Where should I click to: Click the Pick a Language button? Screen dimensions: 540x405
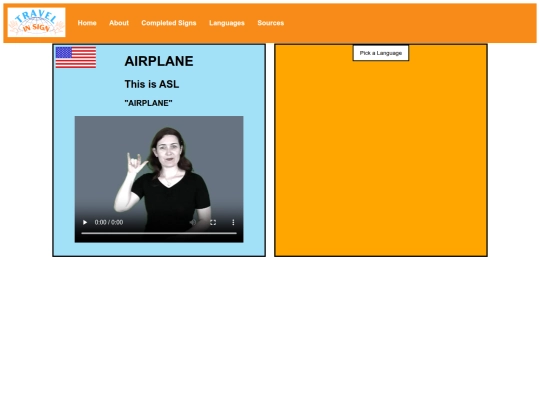click(x=381, y=53)
